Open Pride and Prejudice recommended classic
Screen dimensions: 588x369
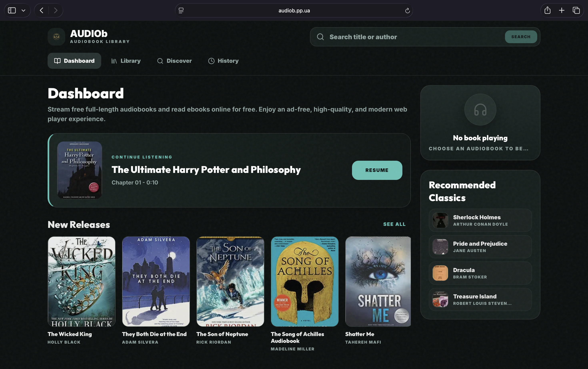pyautogui.click(x=480, y=247)
